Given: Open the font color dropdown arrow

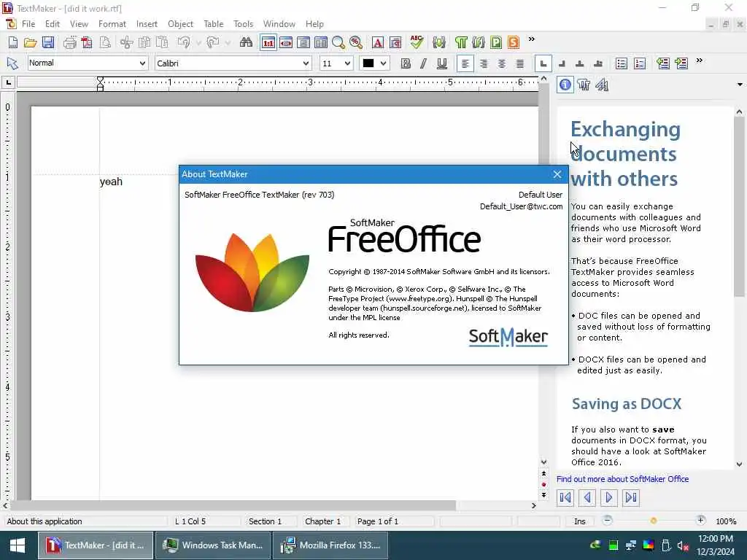Looking at the screenshot, I should tap(383, 63).
